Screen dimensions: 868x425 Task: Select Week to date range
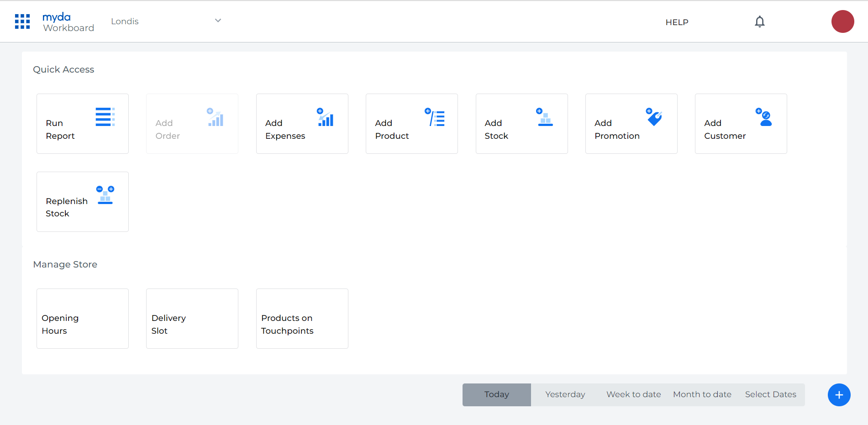point(633,394)
